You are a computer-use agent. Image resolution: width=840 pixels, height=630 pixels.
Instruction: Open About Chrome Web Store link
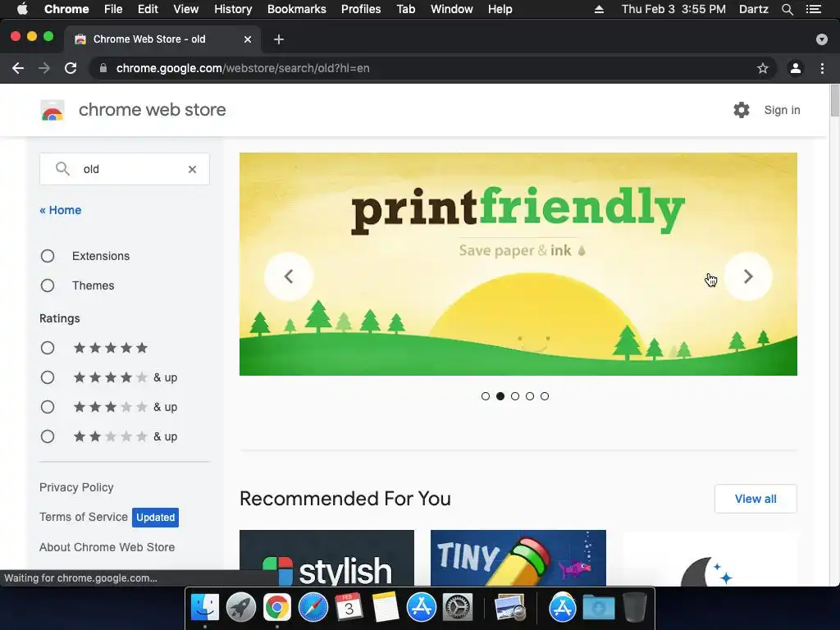pos(107,547)
